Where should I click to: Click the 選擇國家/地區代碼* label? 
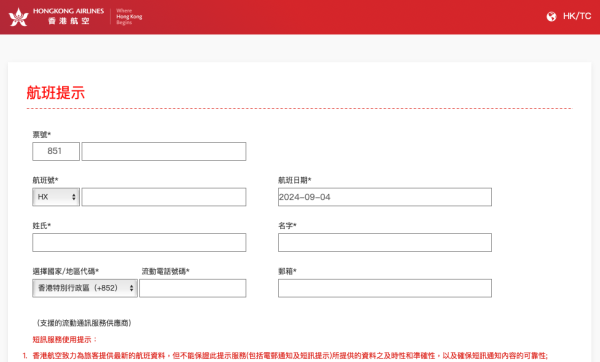[x=65, y=271]
